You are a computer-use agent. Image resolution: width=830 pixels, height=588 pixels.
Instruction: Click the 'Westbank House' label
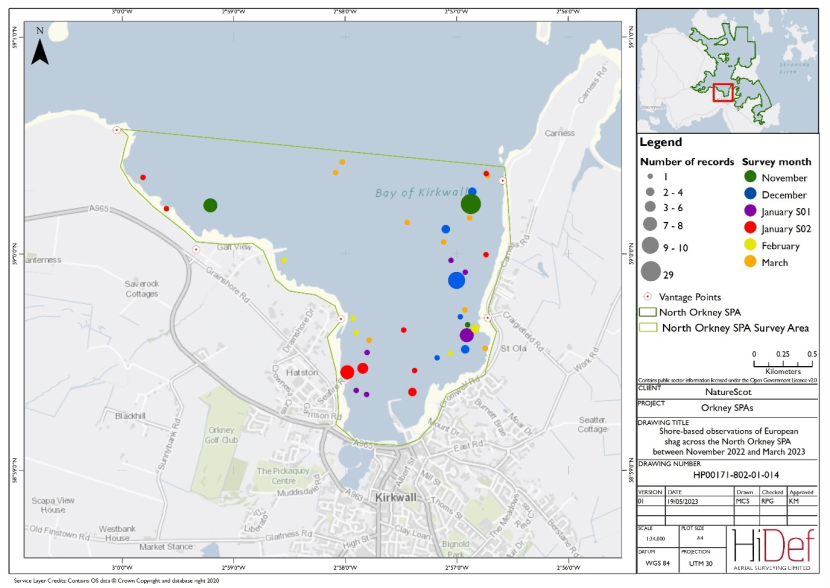[117, 533]
